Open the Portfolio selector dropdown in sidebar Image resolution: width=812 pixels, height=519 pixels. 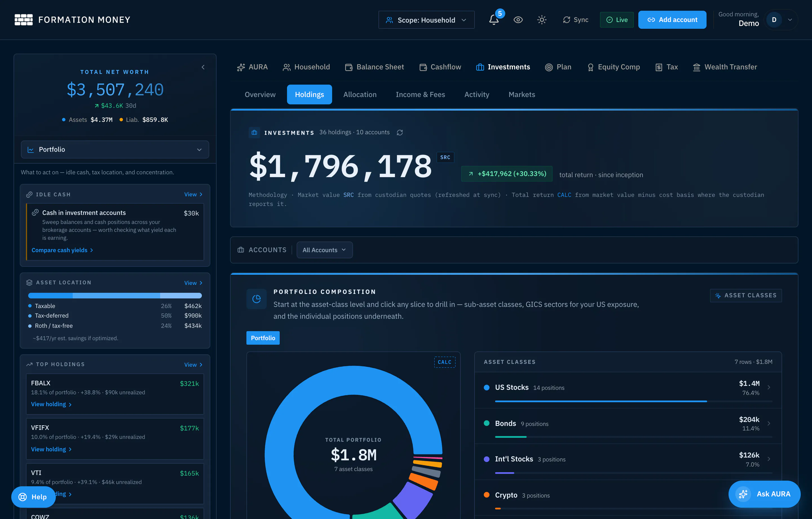coord(115,149)
